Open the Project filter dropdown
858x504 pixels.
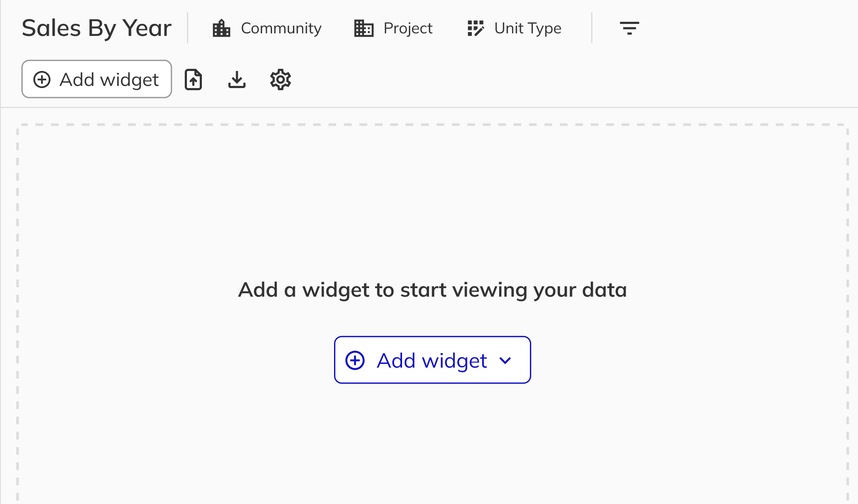coord(393,28)
